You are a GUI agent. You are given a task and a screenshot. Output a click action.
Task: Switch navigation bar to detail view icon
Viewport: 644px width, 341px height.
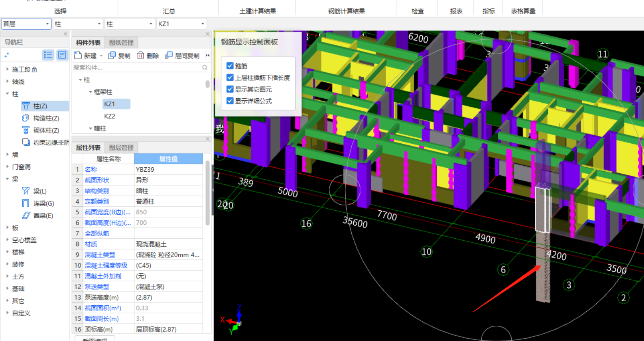(x=62, y=55)
